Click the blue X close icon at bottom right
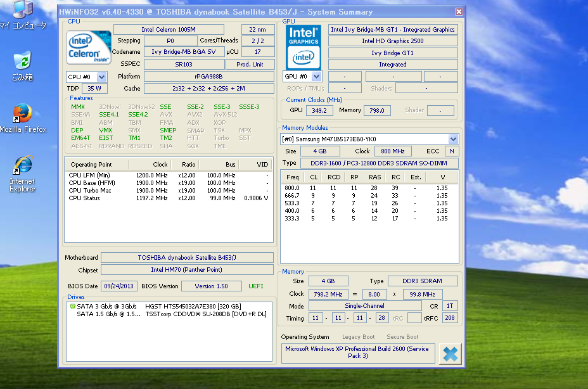Screen dimensions: 588x389 (450, 354)
